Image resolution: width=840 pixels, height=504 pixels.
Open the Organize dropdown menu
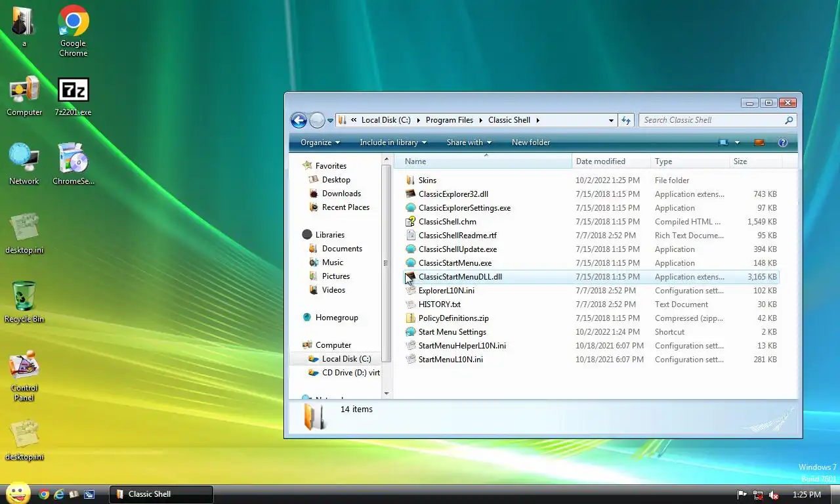(x=320, y=142)
